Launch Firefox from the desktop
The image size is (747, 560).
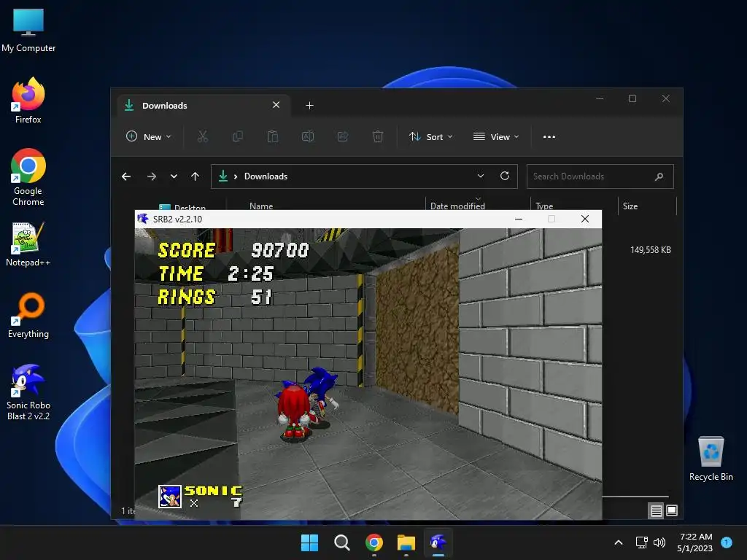(28, 101)
